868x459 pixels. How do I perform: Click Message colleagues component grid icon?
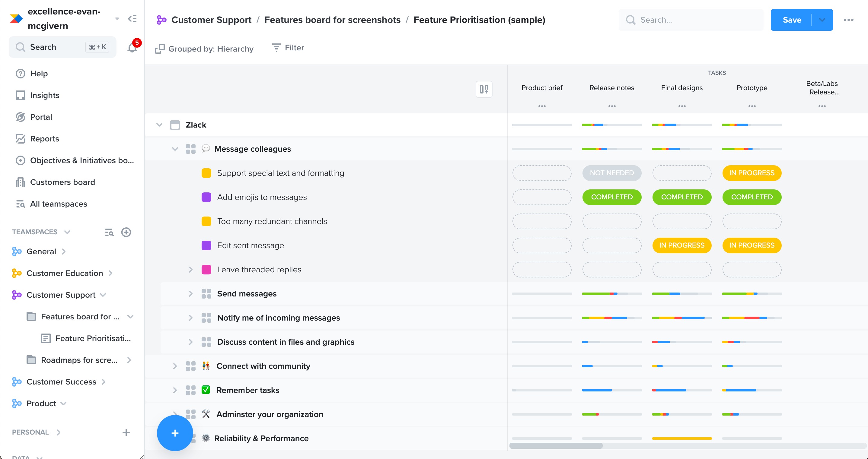tap(191, 149)
